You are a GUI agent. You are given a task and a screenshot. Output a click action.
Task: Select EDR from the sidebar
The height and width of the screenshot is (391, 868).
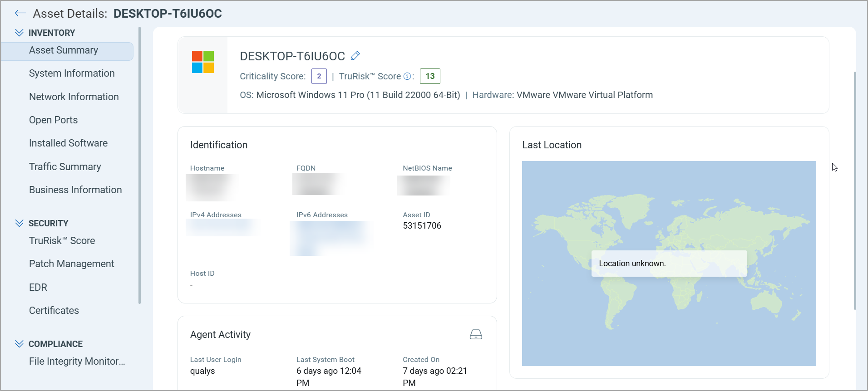(x=38, y=288)
